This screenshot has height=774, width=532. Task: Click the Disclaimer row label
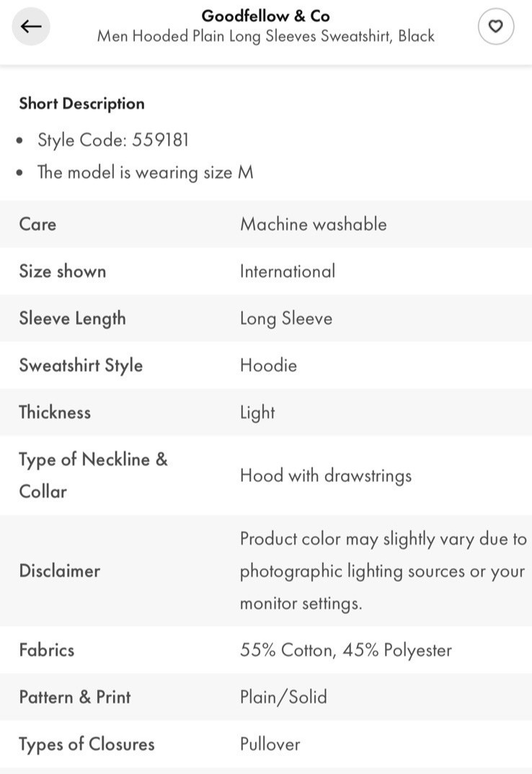coord(59,571)
